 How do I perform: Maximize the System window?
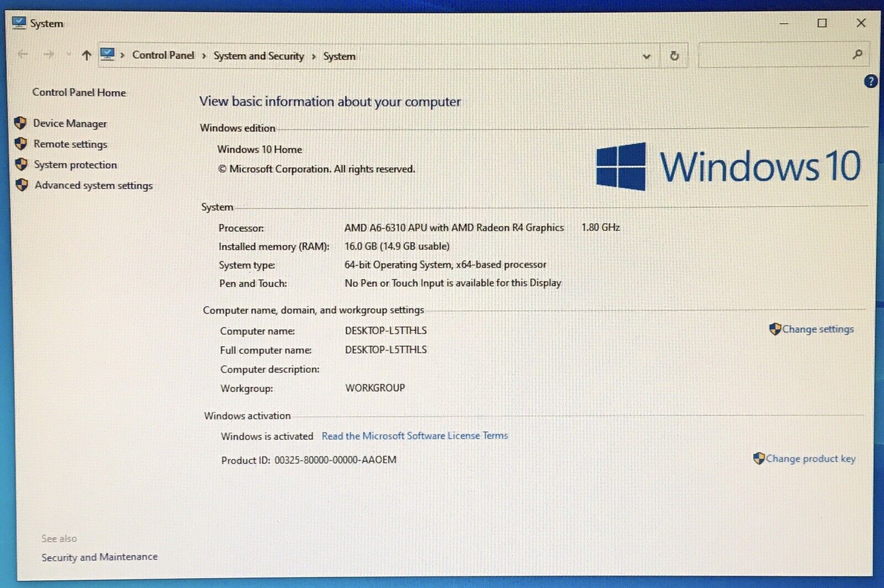(822, 23)
